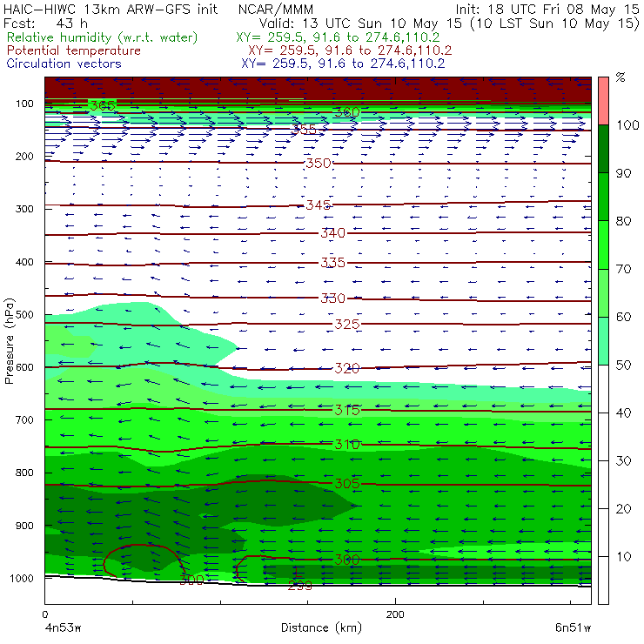The height and width of the screenshot is (644, 644).
Task: Click the red XY= coordinates text
Action: tap(350, 50)
